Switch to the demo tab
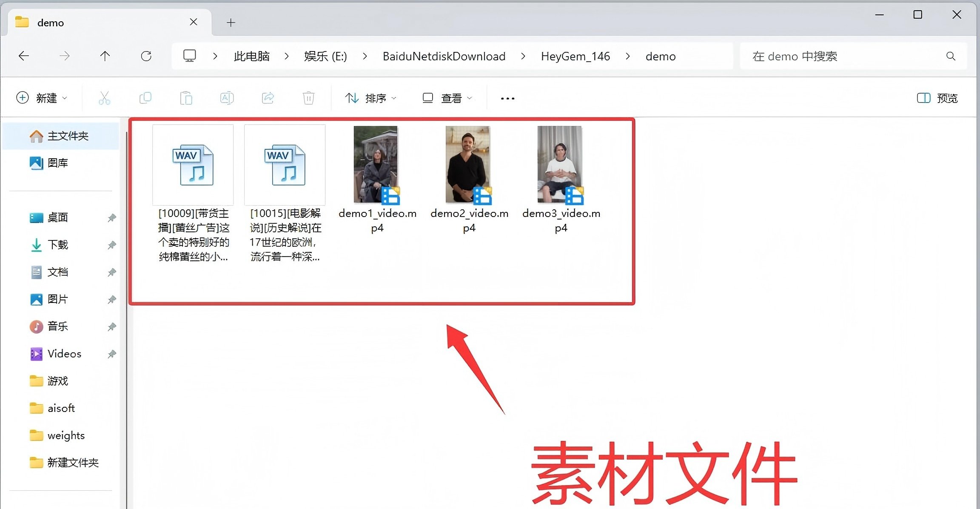The height and width of the screenshot is (509, 980). tap(51, 22)
